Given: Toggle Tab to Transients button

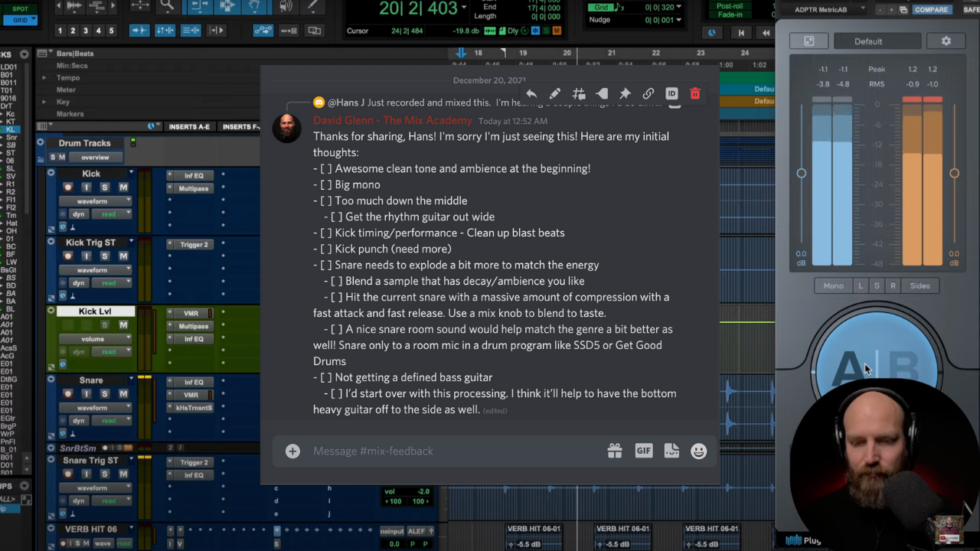Looking at the screenshot, I should (139, 31).
